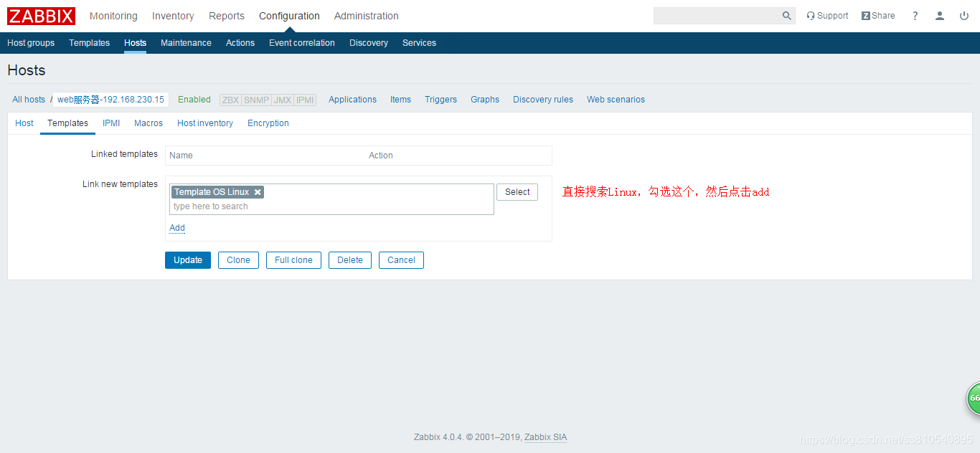This screenshot has height=453, width=980.
Task: Open the Discovery rules link
Action: pyautogui.click(x=543, y=100)
